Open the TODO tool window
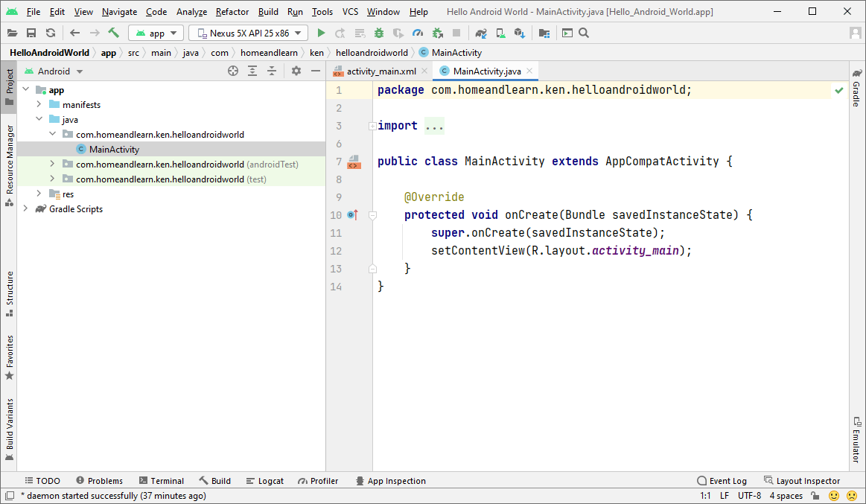Viewport: 866px width, 504px height. point(42,481)
